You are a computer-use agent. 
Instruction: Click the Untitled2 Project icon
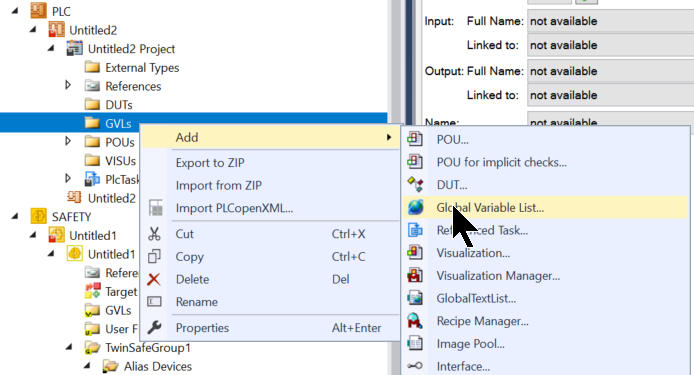pyautogui.click(x=74, y=48)
